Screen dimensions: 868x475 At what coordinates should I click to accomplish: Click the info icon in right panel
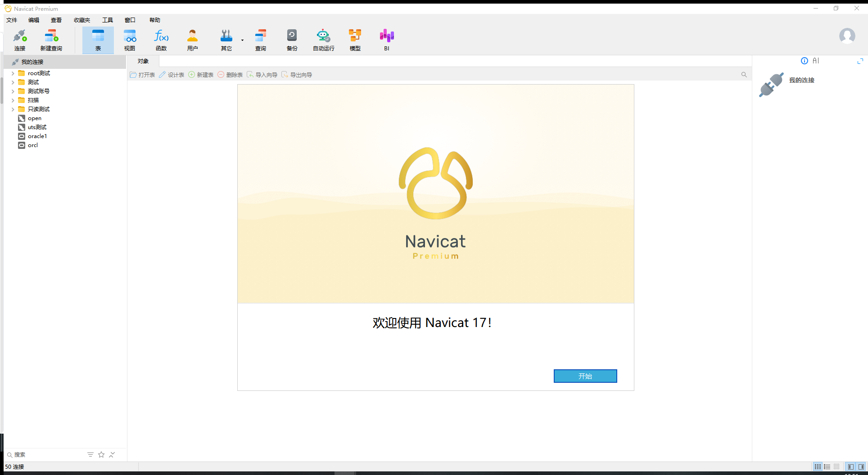(x=805, y=61)
